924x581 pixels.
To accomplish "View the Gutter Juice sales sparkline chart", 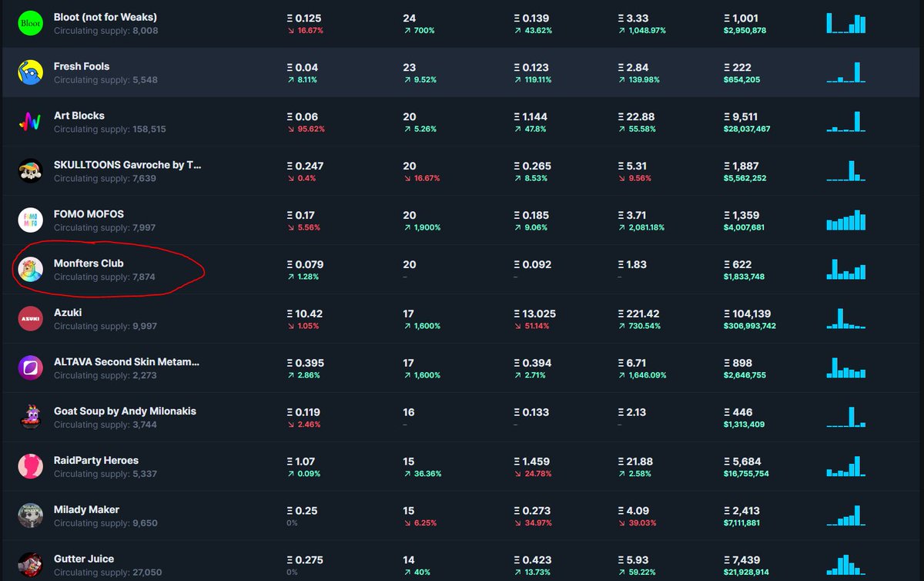I will coord(846,566).
